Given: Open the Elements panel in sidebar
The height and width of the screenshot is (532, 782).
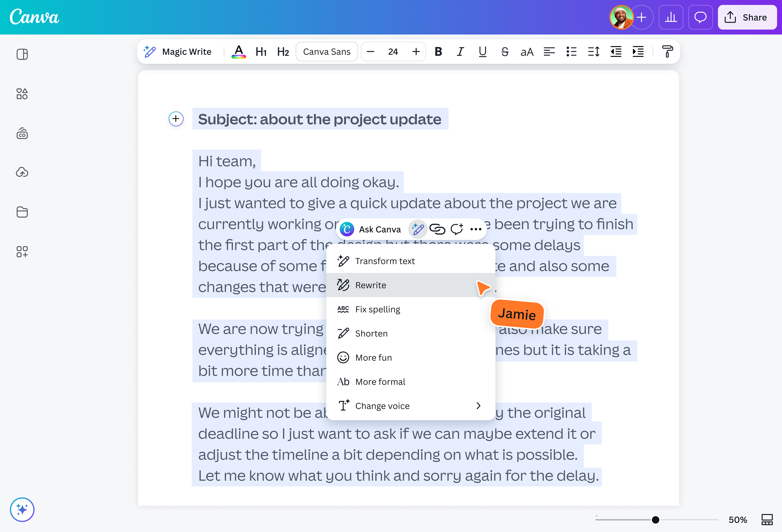Looking at the screenshot, I should [x=22, y=94].
